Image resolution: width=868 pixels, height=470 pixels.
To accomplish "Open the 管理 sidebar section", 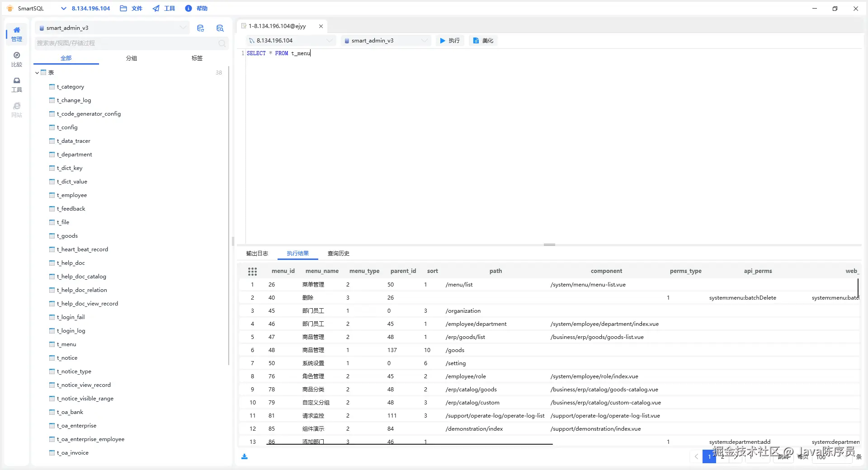I will [x=17, y=34].
